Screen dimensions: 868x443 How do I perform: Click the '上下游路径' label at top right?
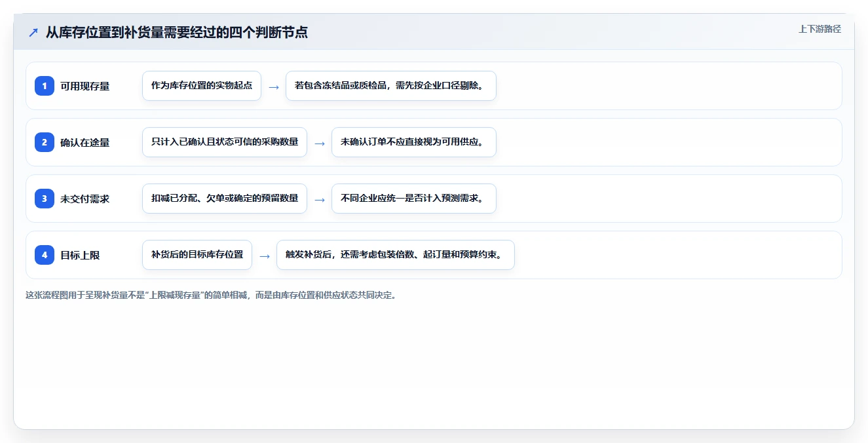click(x=820, y=29)
